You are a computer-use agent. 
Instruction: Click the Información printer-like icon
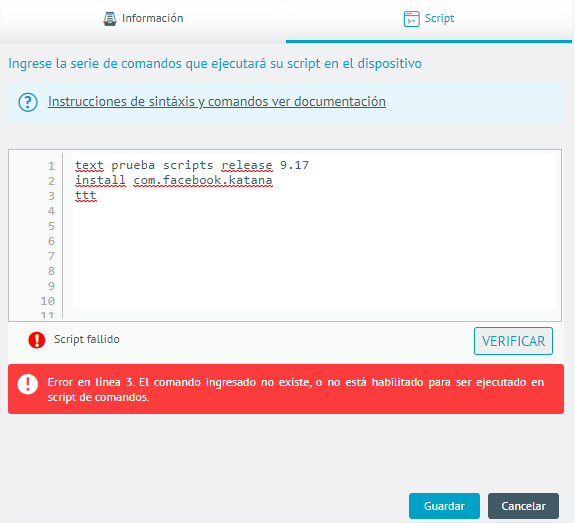(x=110, y=19)
